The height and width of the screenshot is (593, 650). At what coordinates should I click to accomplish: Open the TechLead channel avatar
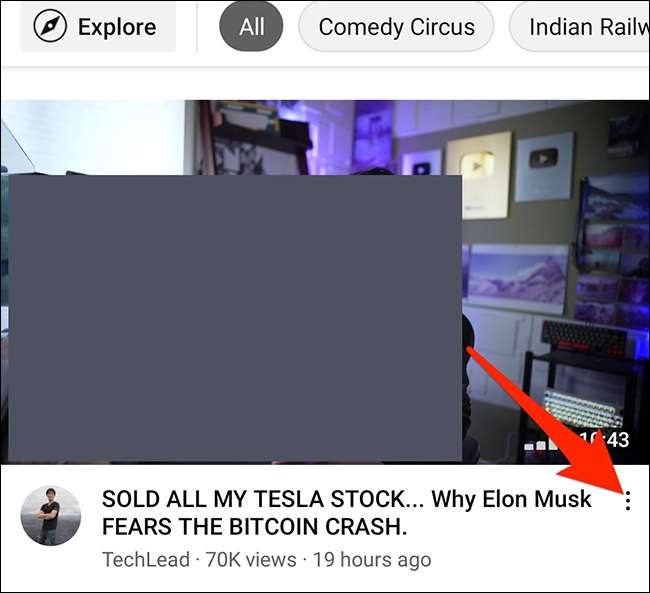point(51,515)
